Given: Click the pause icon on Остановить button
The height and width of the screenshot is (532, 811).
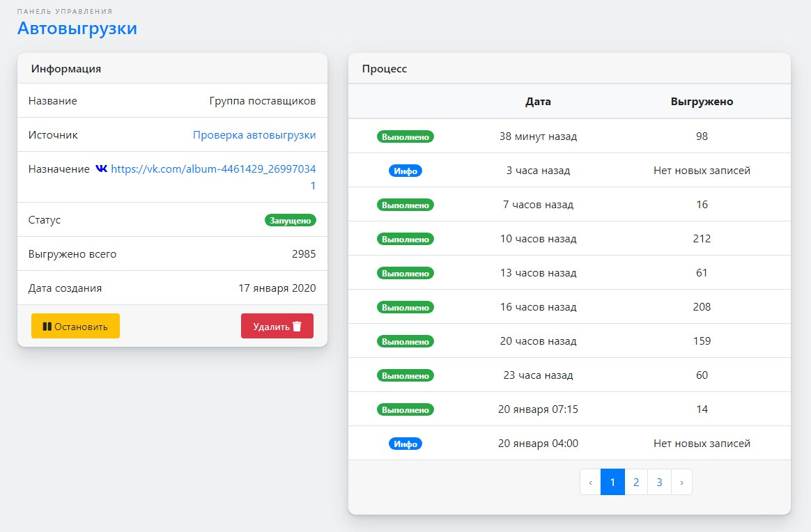Looking at the screenshot, I should [x=47, y=326].
